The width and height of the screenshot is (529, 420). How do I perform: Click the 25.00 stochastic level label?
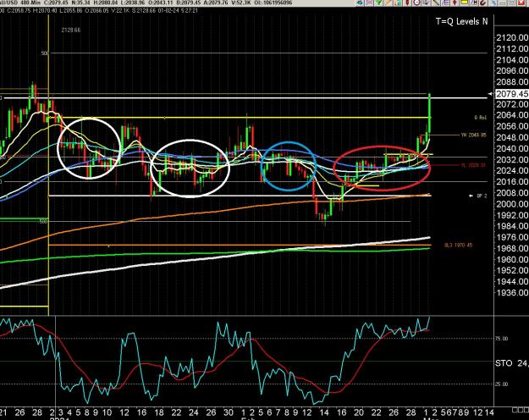click(x=501, y=384)
